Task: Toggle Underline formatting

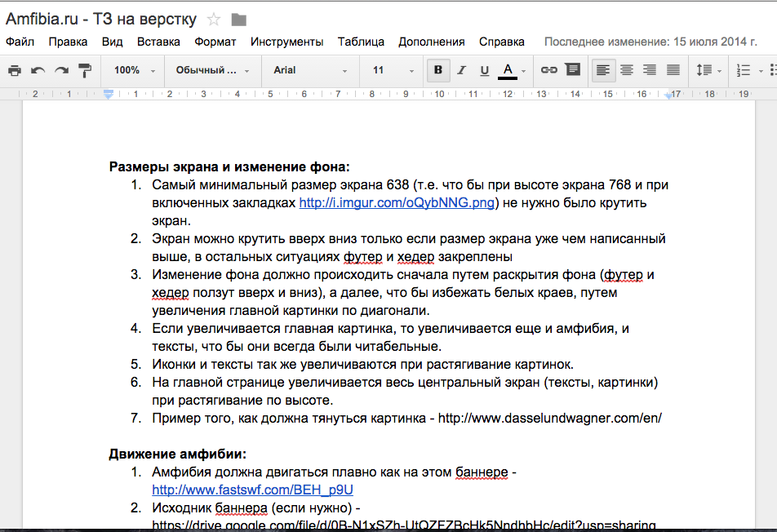Action: point(485,70)
